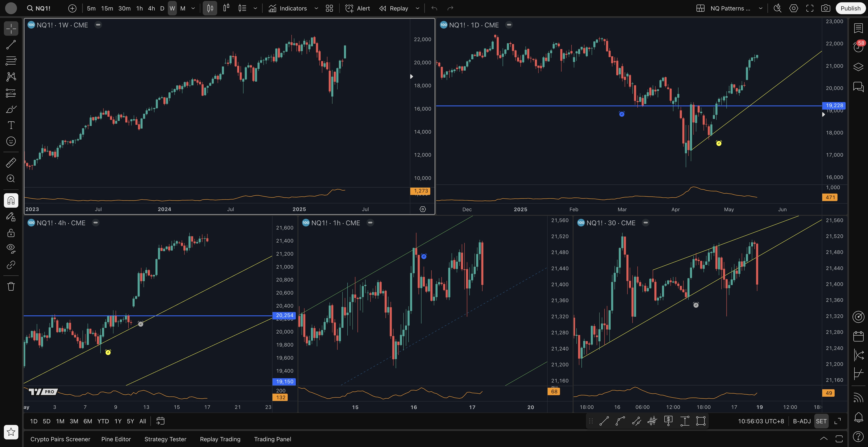
Task: Open the Alerts bell in right sidebar
Action: [858, 417]
